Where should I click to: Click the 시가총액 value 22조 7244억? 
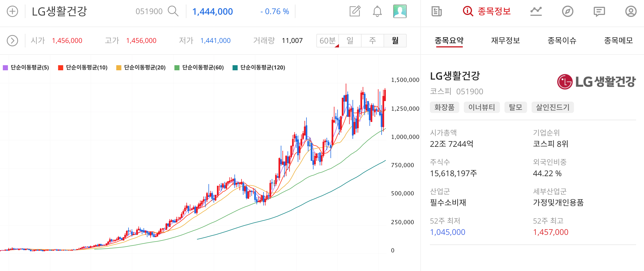pyautogui.click(x=452, y=144)
